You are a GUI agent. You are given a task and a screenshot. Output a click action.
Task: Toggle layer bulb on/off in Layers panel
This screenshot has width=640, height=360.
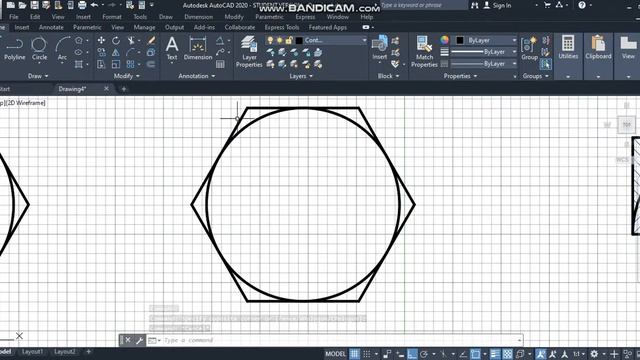pos(270,40)
